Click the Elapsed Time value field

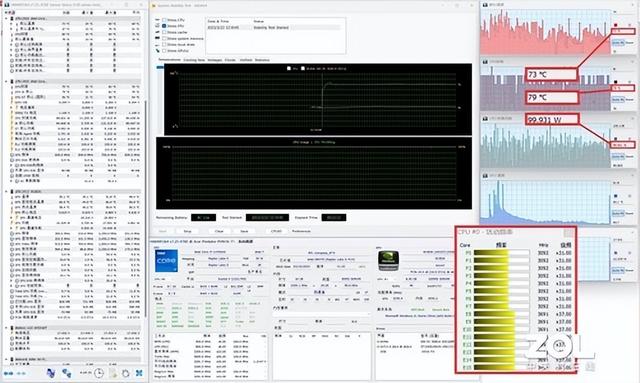(334, 218)
